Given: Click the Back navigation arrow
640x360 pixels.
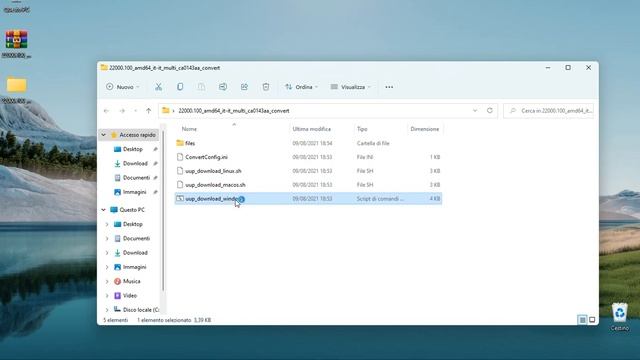Looking at the screenshot, I should pos(107,111).
